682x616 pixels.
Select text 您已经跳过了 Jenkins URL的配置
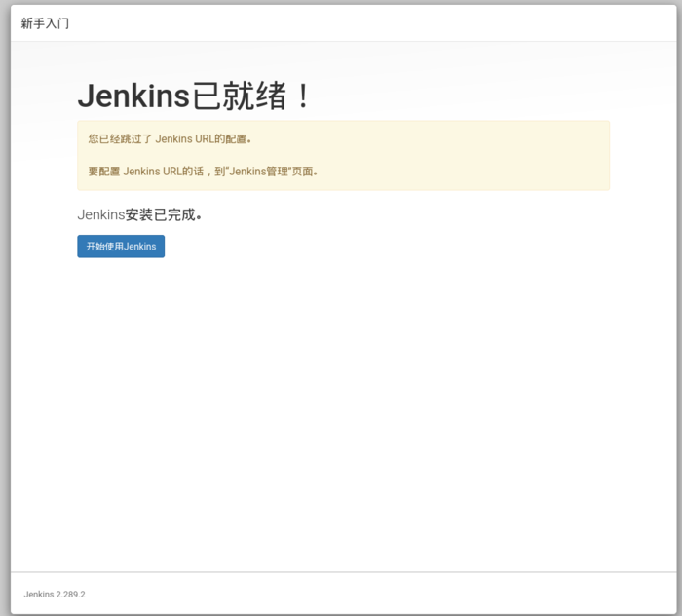pos(170,139)
